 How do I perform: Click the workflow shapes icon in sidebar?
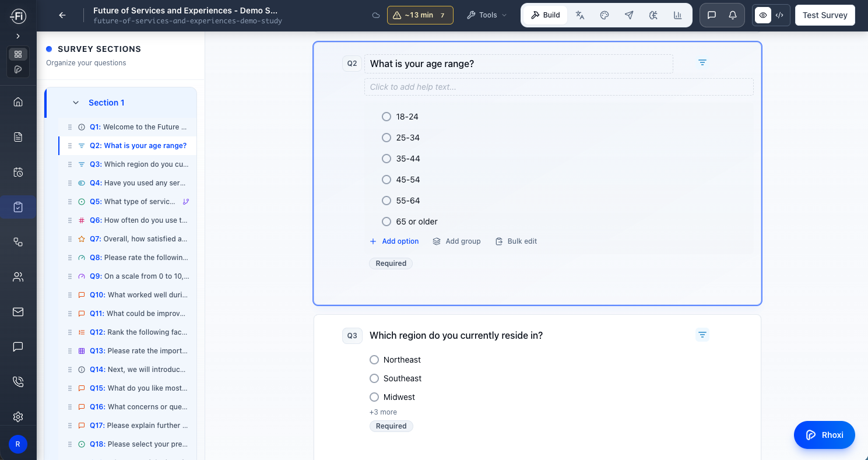[18, 242]
